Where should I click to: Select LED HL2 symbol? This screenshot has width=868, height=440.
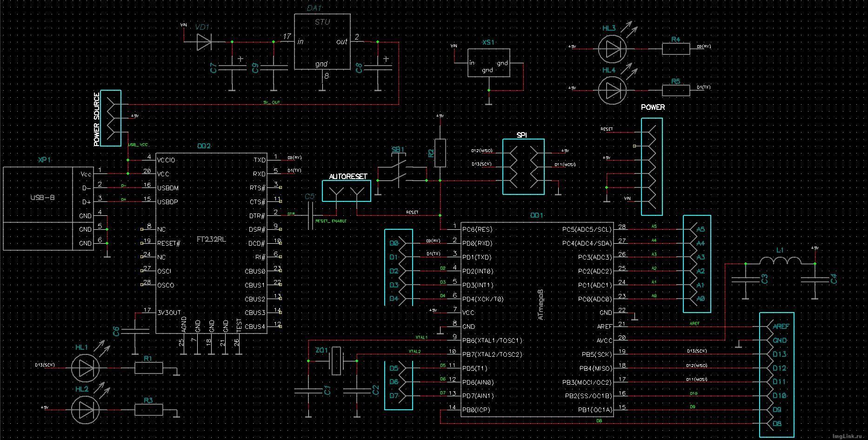(85, 410)
